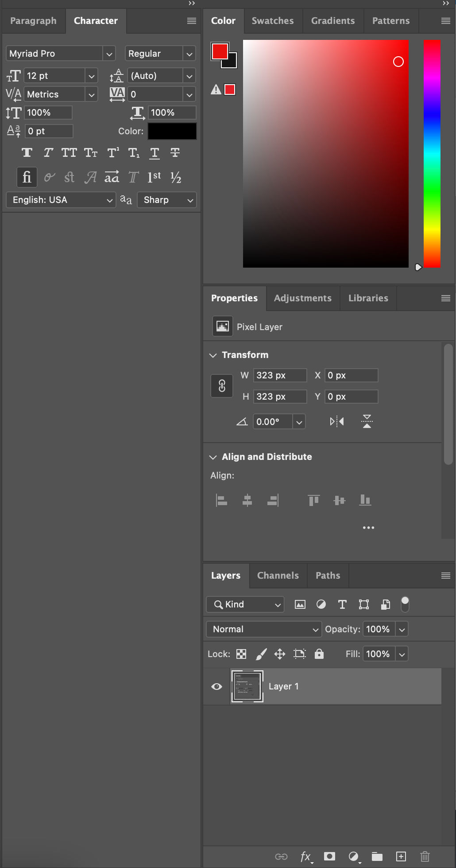Toggle Superscript text style

tap(113, 153)
